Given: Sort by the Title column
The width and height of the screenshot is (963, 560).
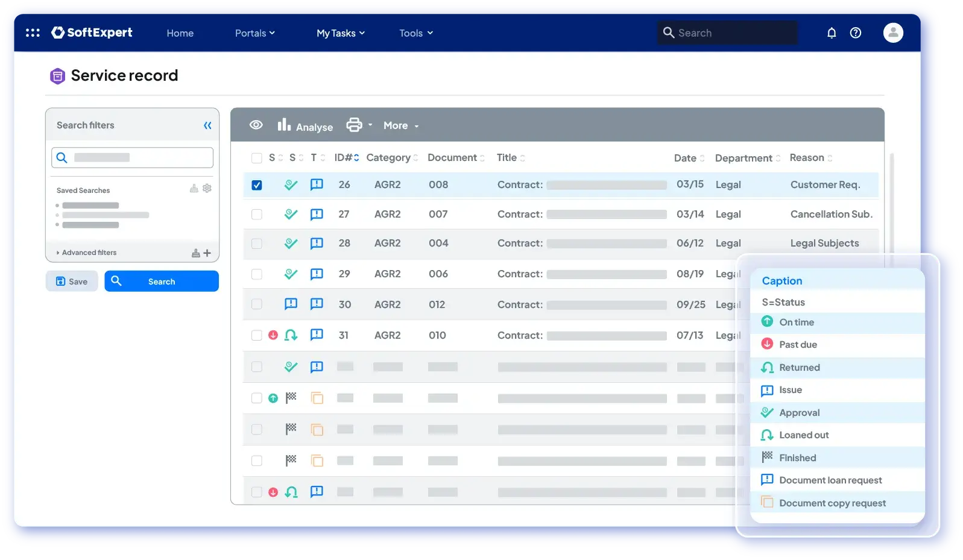Looking at the screenshot, I should pyautogui.click(x=511, y=157).
